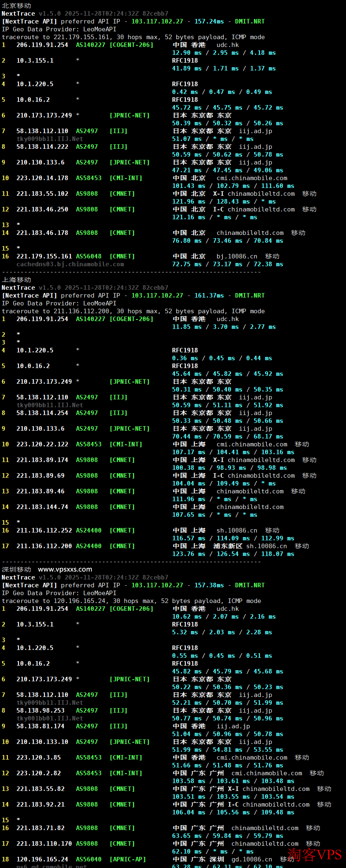Click the bj.10086.cn domain

237,256
